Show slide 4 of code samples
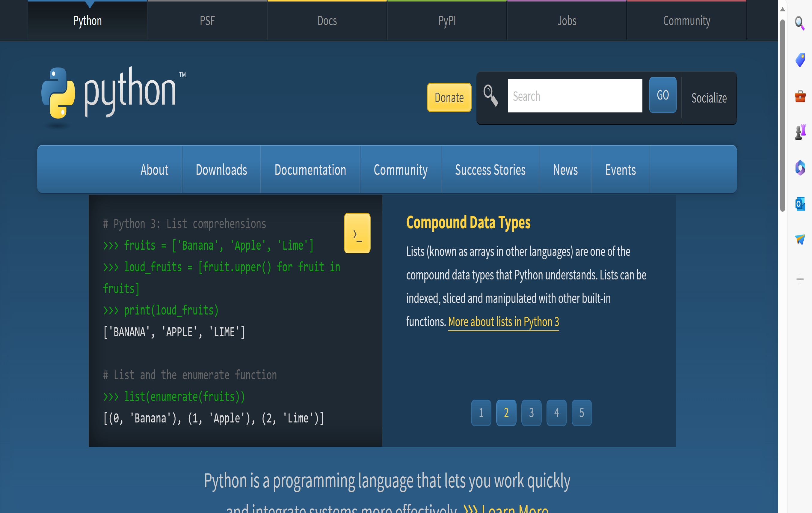 coord(556,413)
